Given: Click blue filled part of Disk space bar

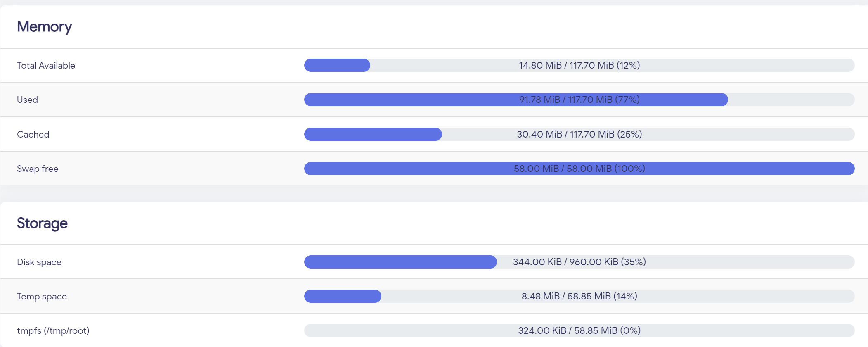Looking at the screenshot, I should [x=400, y=262].
